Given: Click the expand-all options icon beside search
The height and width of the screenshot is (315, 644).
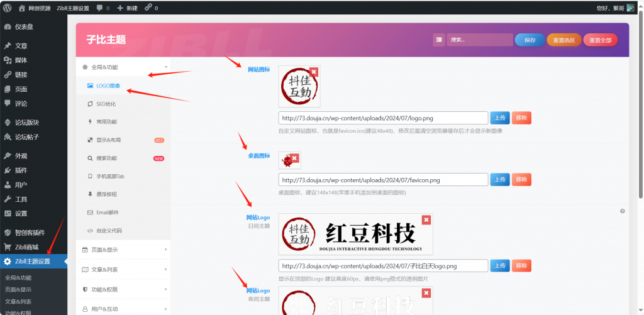Looking at the screenshot, I should (438, 40).
